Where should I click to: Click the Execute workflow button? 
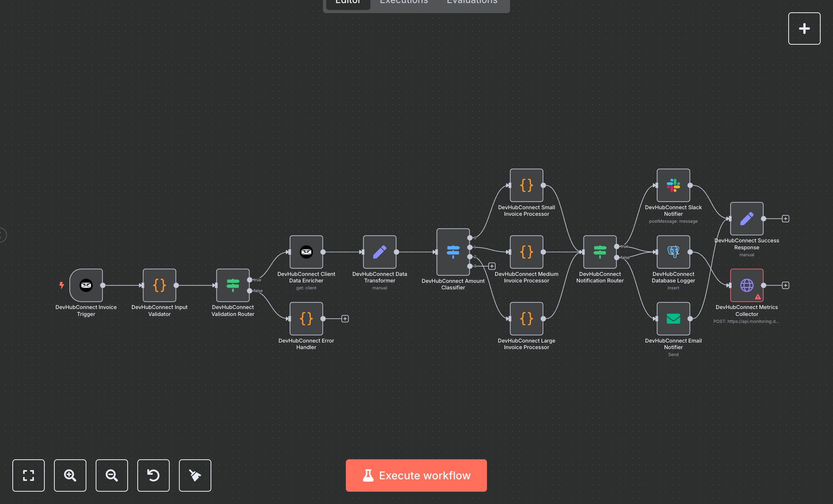click(x=416, y=475)
